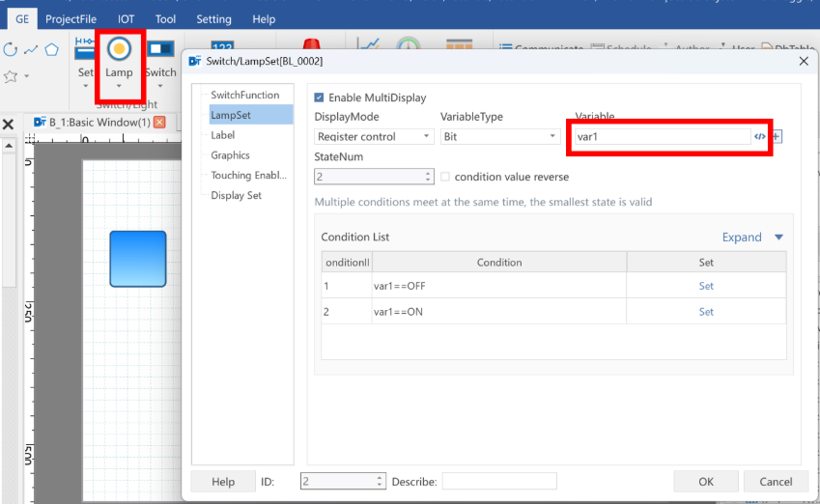The image size is (820, 504).
Task: Click Expand in the Condition List
Action: click(742, 237)
